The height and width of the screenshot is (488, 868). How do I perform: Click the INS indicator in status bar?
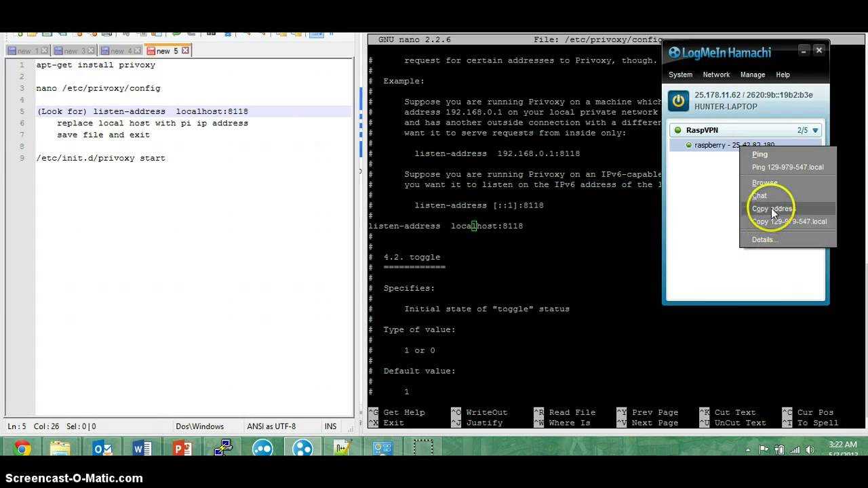(330, 426)
